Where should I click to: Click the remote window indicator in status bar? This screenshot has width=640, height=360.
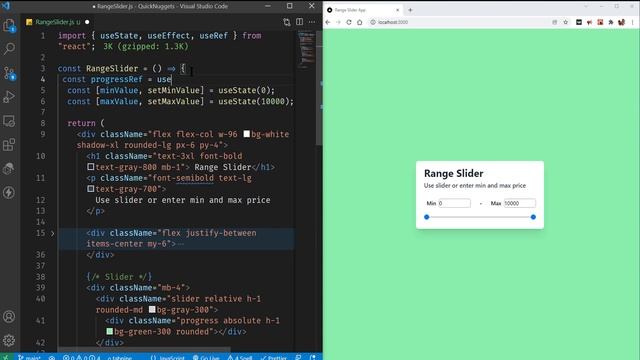point(6,357)
